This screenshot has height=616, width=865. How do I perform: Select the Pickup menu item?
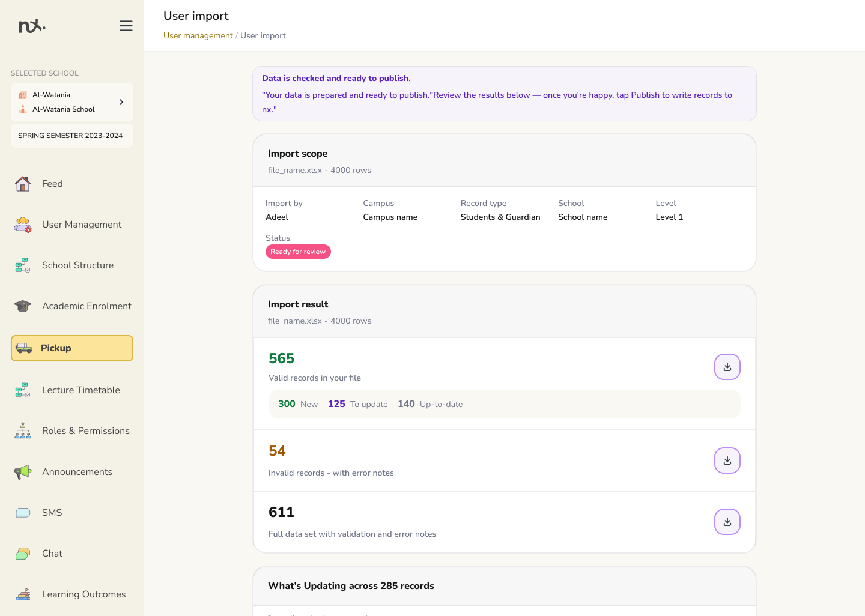click(x=72, y=348)
